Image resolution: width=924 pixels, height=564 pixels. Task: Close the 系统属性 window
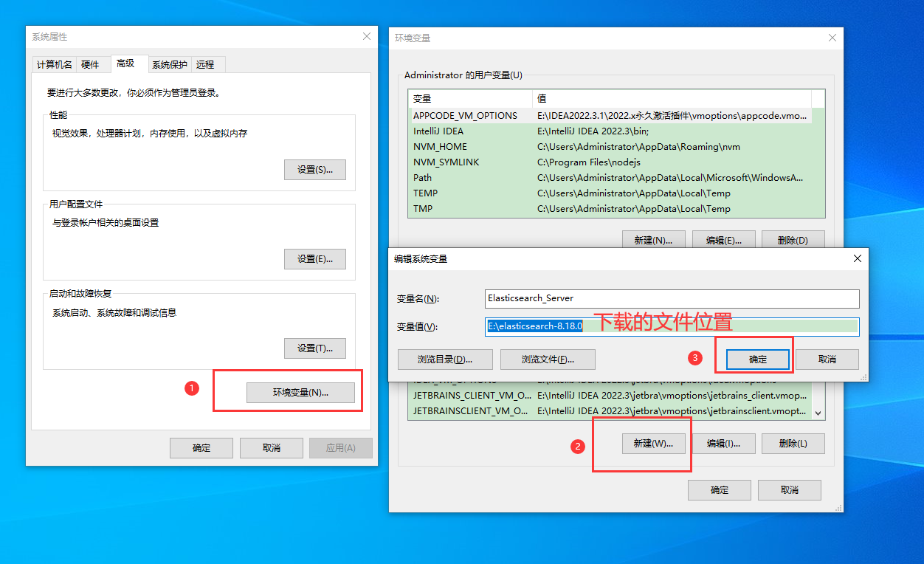pos(367,36)
